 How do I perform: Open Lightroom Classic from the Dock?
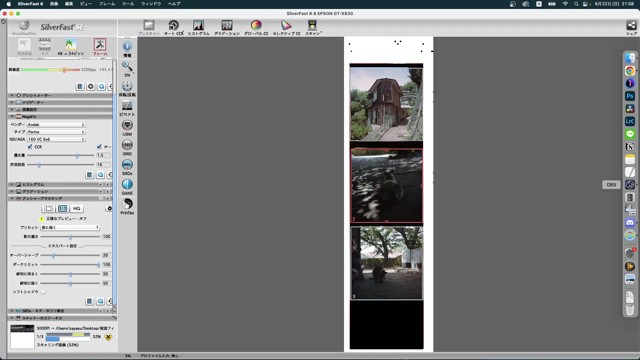click(x=630, y=121)
